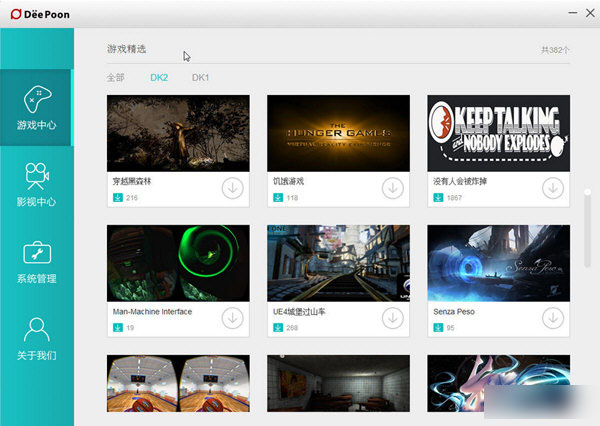The height and width of the screenshot is (426, 600).
Task: Open the basketball court game thumbnail
Action: tap(178, 384)
